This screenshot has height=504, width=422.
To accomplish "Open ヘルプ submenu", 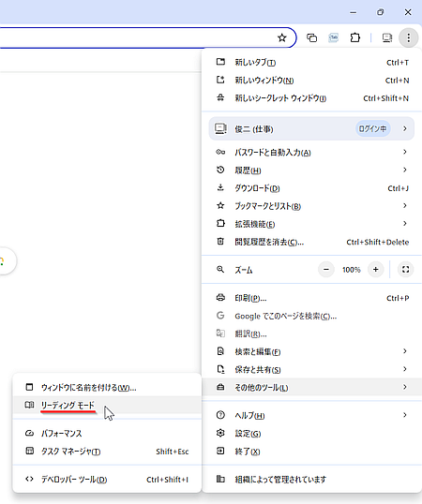I will pos(311,416).
